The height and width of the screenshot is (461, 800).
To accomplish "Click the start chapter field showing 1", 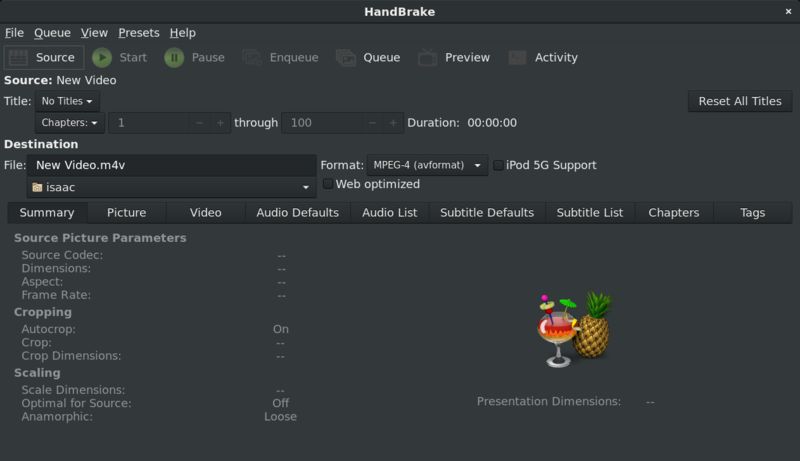I will click(149, 123).
